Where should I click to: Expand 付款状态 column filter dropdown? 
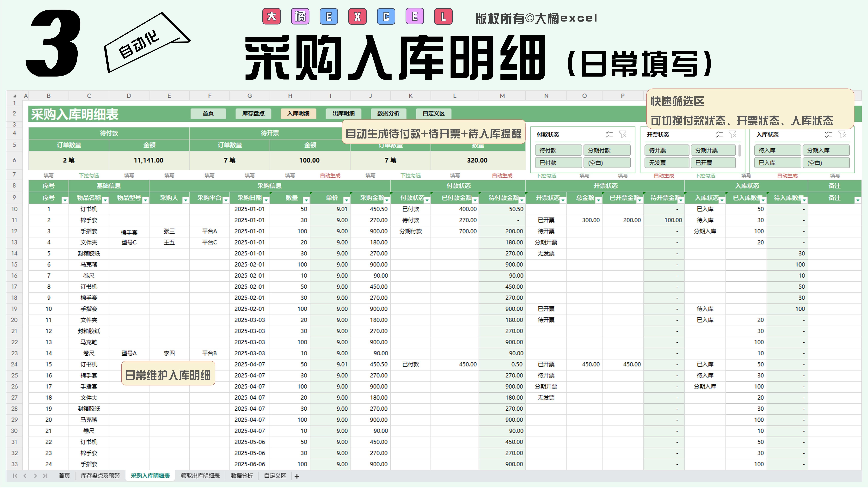[427, 200]
